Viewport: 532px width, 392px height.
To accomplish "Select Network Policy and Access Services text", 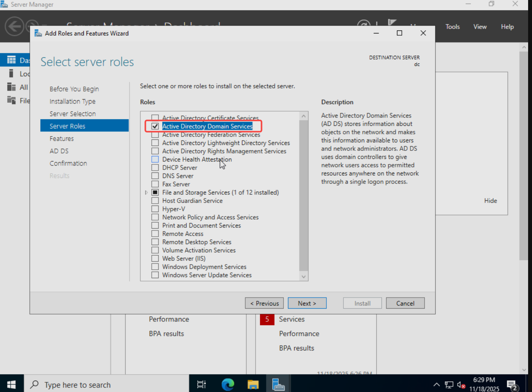I will coord(210,217).
